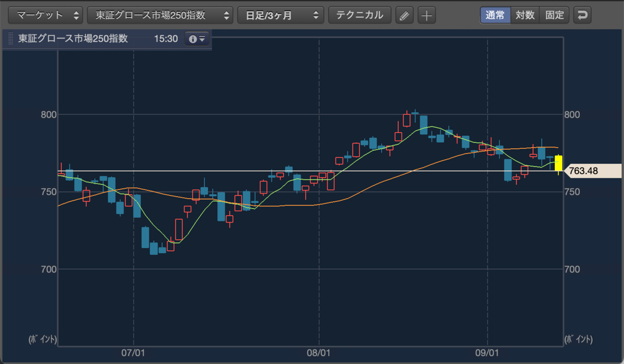Select 通常 scale mode
Screen dimensions: 624x364
pyautogui.click(x=495, y=15)
